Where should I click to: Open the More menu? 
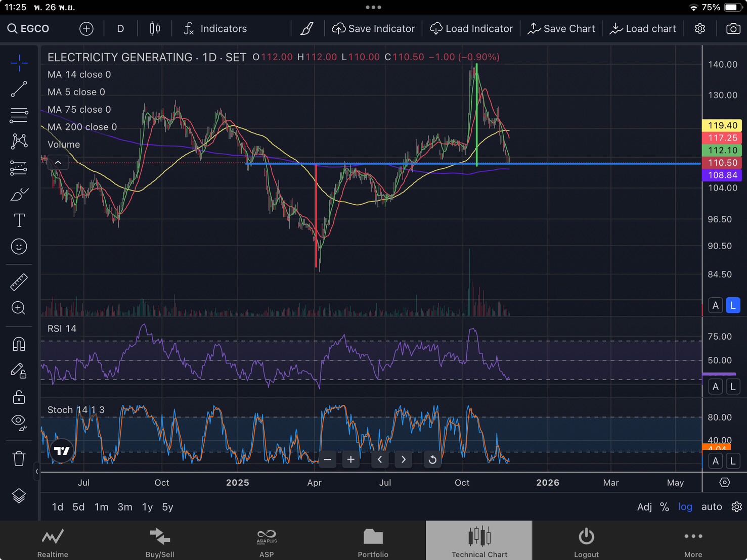coord(693,541)
